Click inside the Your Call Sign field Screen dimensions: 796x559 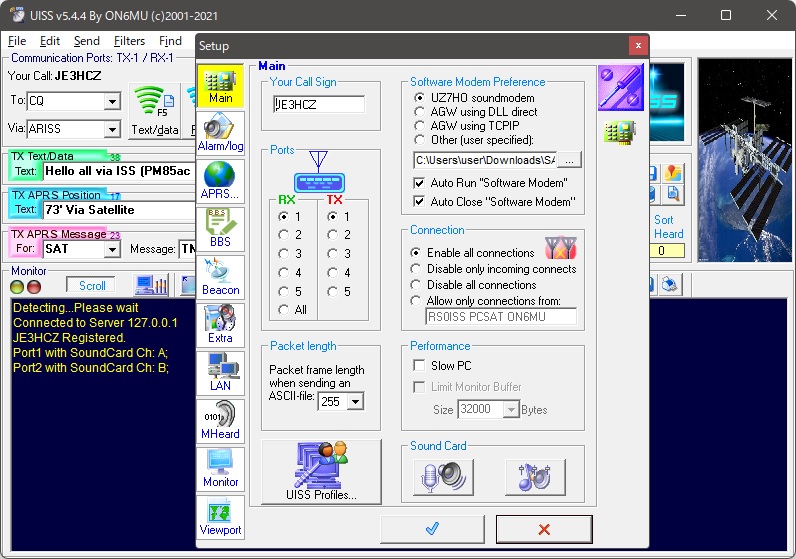click(319, 104)
